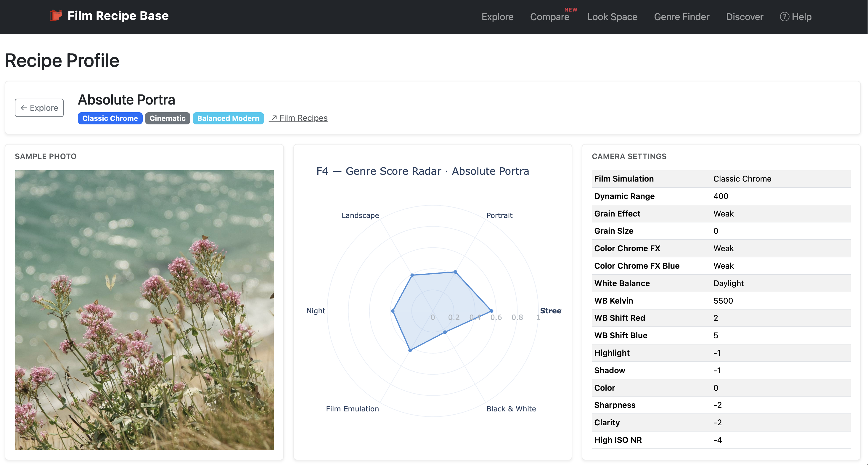The image size is (868, 465).
Task: Select the Highlight row label
Action: tap(612, 353)
